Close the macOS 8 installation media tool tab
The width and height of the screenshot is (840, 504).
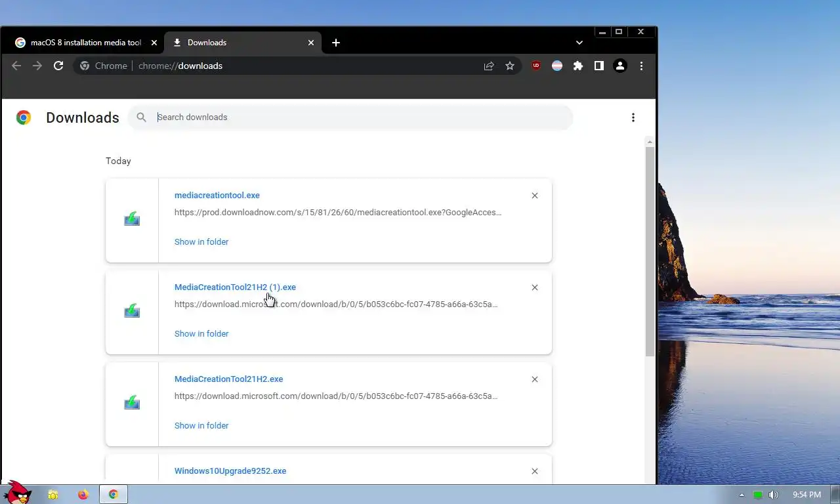pyautogui.click(x=154, y=43)
